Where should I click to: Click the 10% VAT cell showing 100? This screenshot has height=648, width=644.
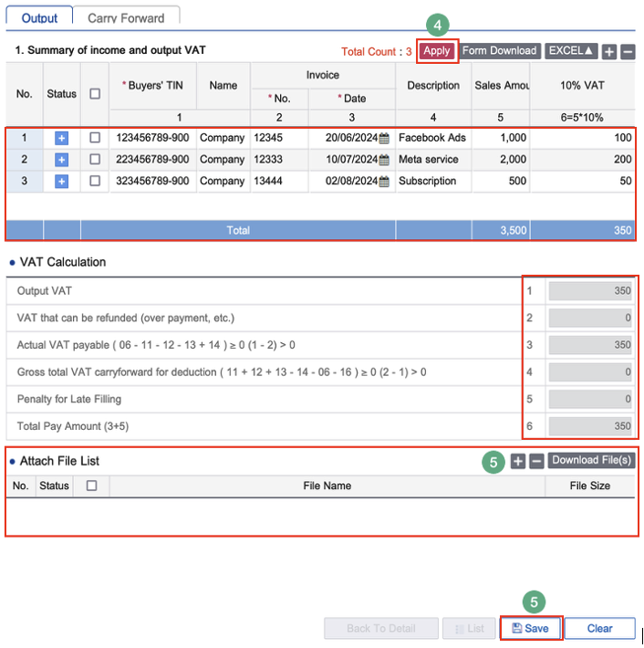(x=583, y=138)
